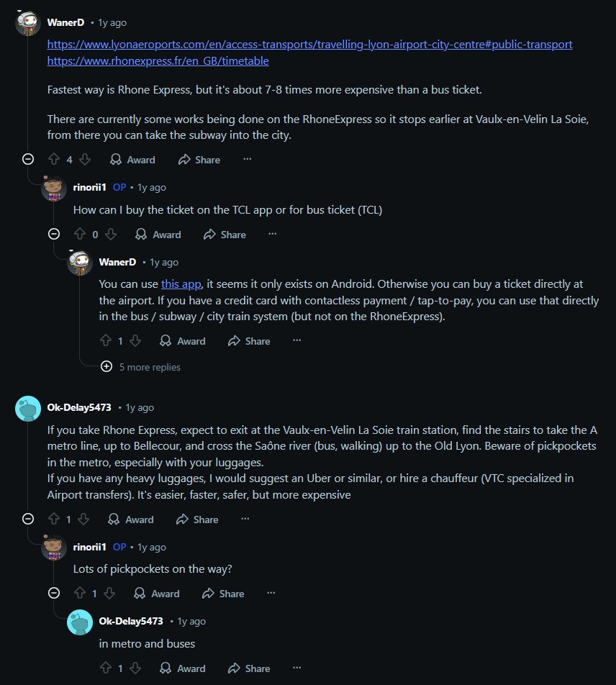Upvote rinorii1's TCL app ticket question
Screen dimensions: 616x685
pos(80,235)
